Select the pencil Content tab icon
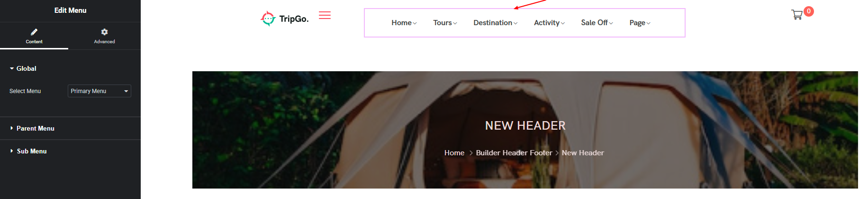This screenshot has height=199, width=868. point(34,32)
